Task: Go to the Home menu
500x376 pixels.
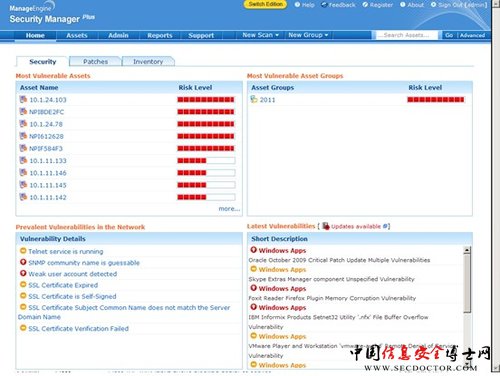Action: [35, 35]
